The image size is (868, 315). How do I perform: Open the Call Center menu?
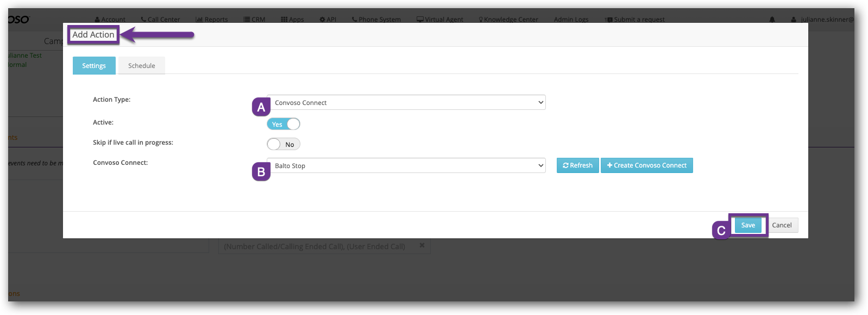click(160, 20)
